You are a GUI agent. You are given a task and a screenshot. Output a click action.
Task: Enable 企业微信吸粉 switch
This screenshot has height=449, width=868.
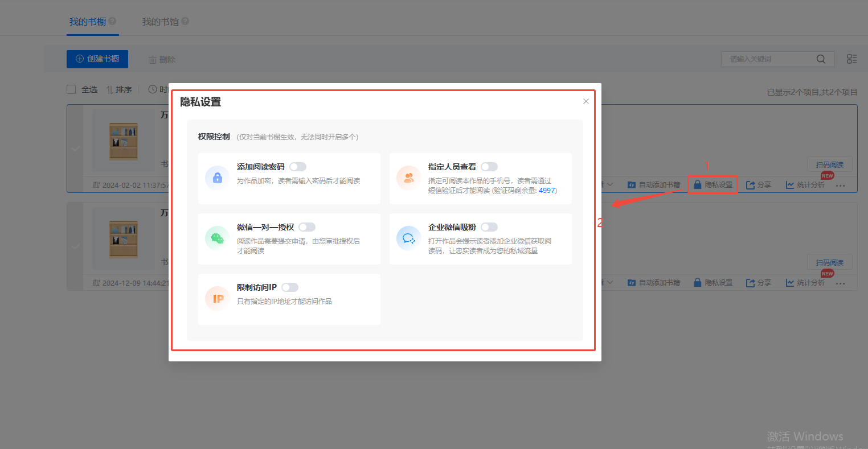(x=489, y=227)
